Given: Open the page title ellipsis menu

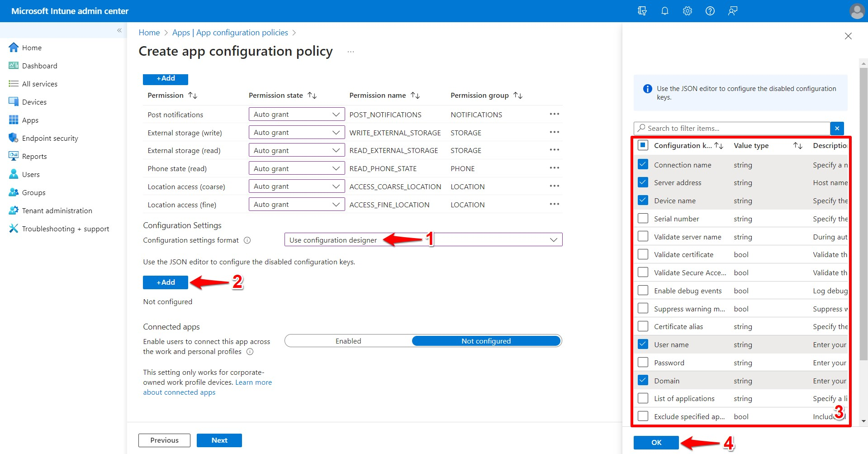Looking at the screenshot, I should pyautogui.click(x=351, y=52).
